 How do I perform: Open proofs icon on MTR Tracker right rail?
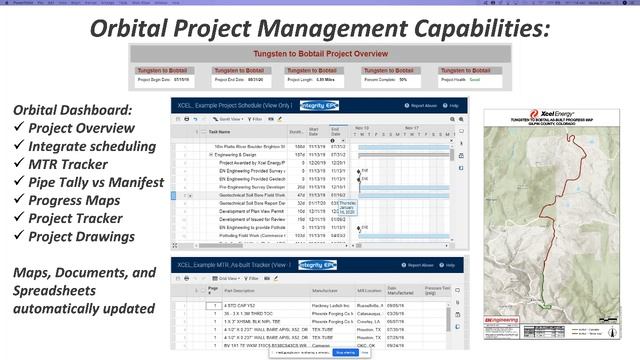pyautogui.click(x=458, y=315)
